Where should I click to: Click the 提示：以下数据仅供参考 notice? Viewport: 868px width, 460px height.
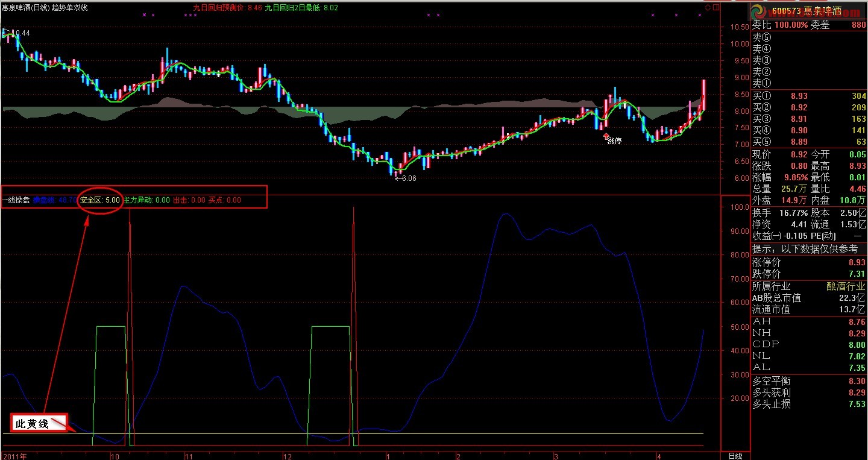coord(805,249)
